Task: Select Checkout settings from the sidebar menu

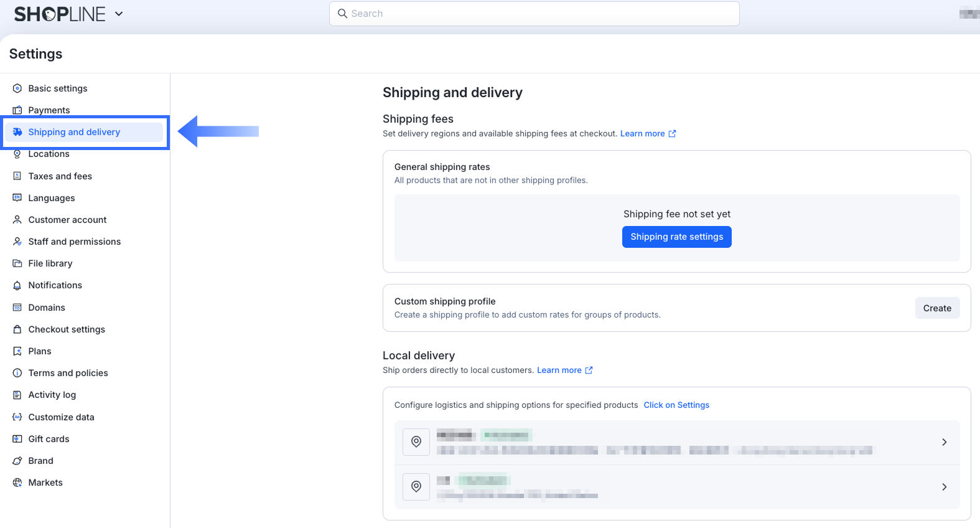Action: 66,329
